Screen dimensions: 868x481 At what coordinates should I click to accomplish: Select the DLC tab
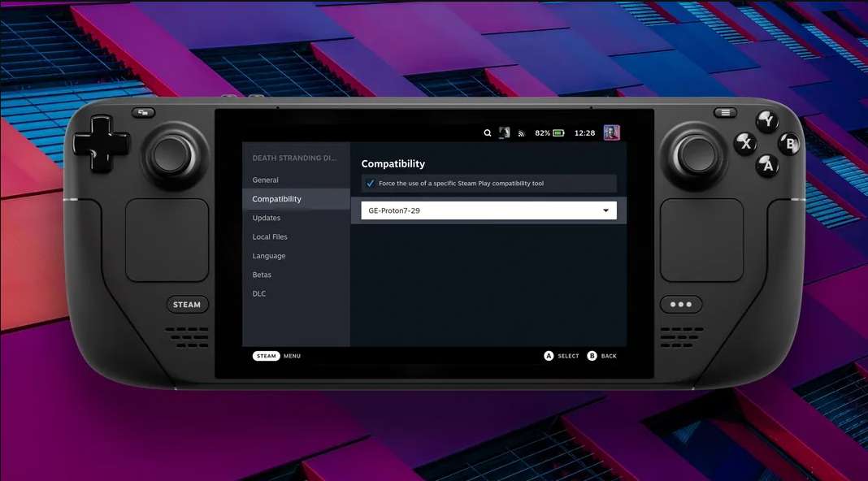296,293
